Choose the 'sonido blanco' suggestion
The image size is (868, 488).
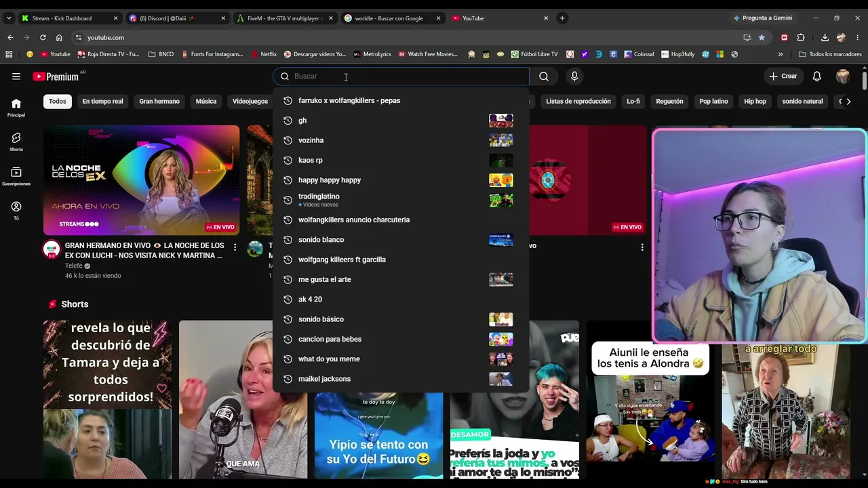point(401,240)
